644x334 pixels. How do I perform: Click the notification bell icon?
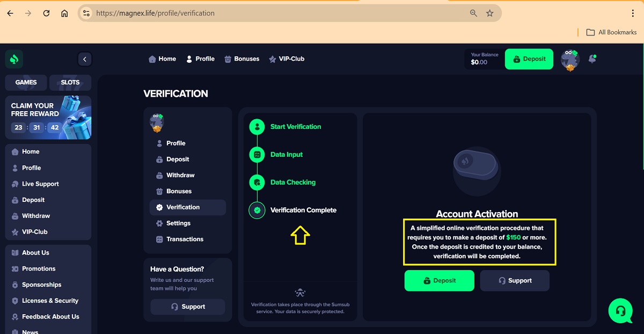point(592,59)
